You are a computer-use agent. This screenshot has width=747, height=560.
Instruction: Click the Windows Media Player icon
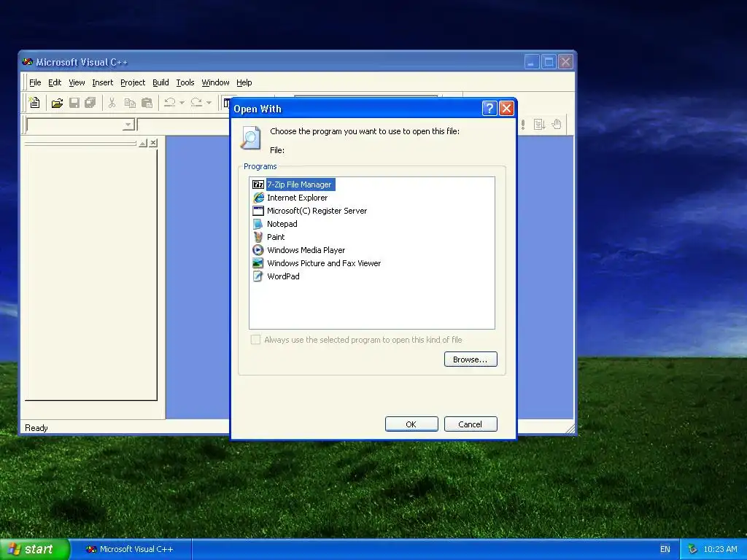coord(258,250)
